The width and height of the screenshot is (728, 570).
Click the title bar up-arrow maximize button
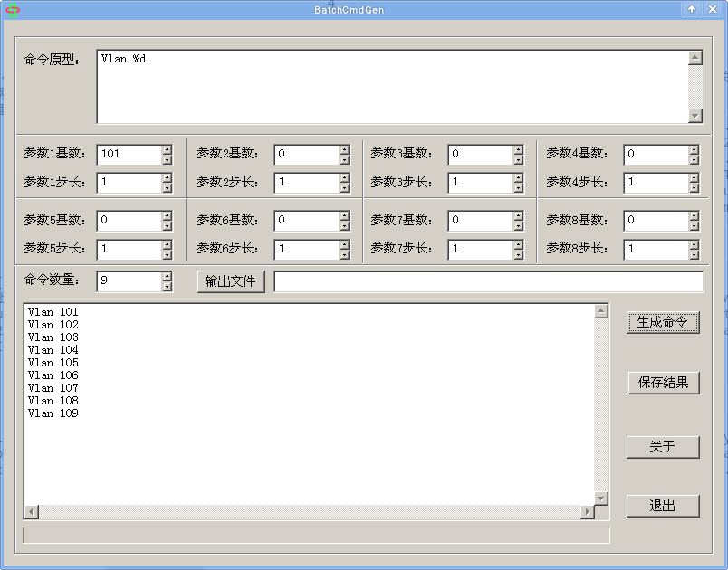[x=692, y=9]
